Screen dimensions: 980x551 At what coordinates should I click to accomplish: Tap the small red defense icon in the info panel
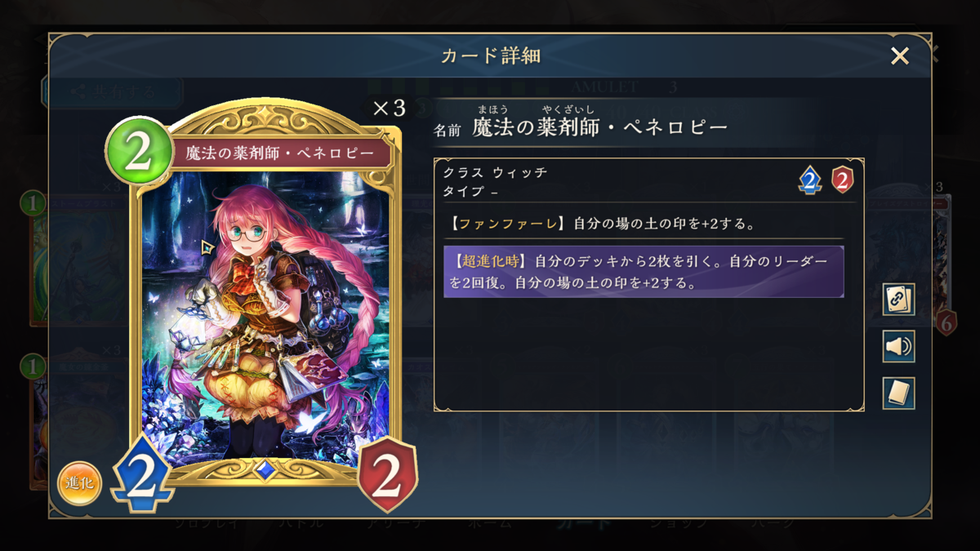(x=842, y=180)
